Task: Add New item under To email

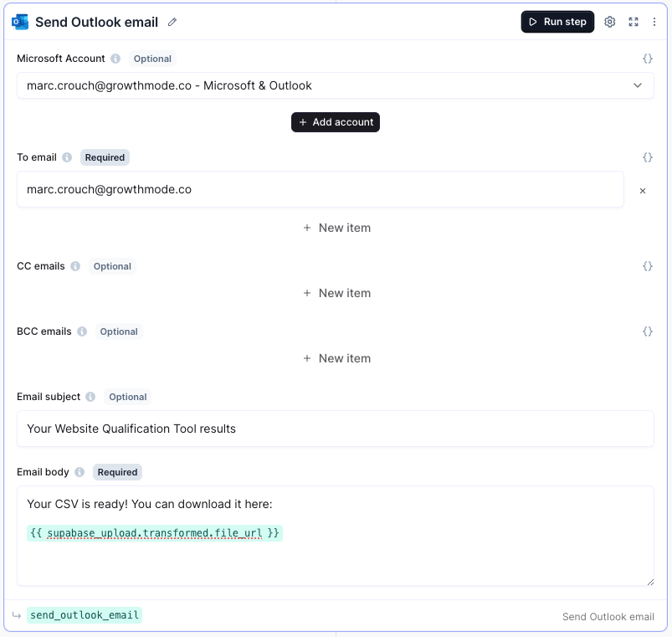Action: coord(336,228)
